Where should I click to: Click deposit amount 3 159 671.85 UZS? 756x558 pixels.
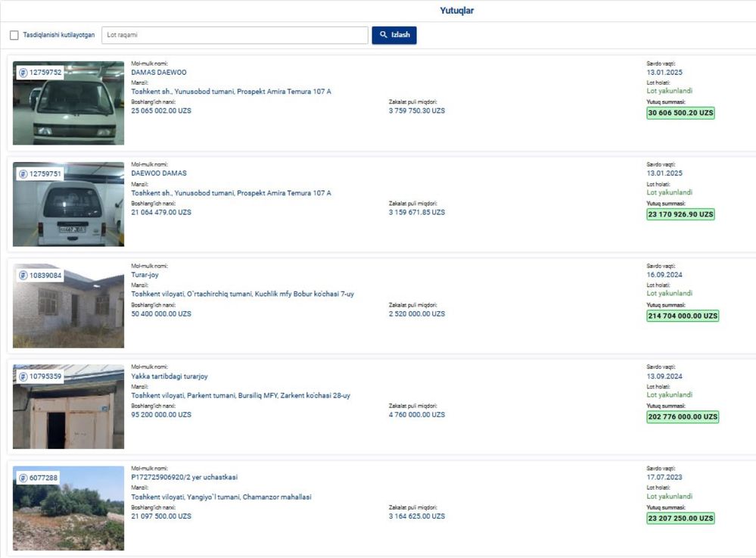416,212
